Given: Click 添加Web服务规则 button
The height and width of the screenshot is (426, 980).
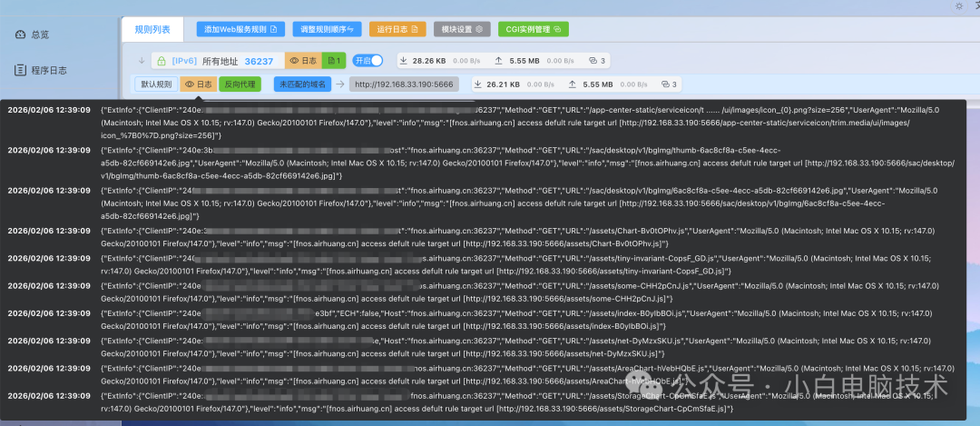Looking at the screenshot, I should 240,29.
